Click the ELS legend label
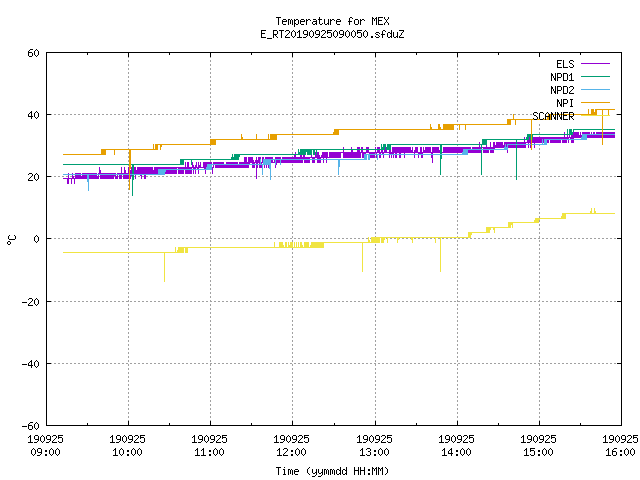Image resolution: width=640 pixels, height=480 pixels. point(565,64)
